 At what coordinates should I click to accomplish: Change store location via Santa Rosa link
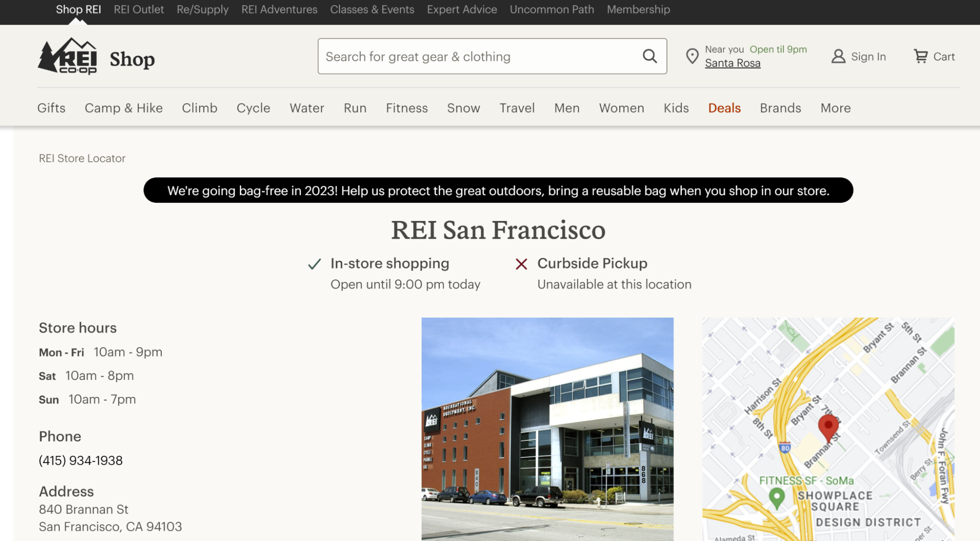[x=732, y=63]
